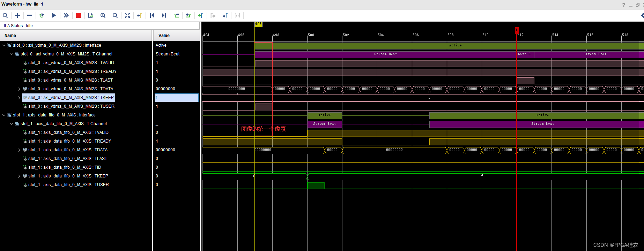Viewport: 644px width, 251px height.
Task: Click the swap cursors icon
Action: [237, 15]
